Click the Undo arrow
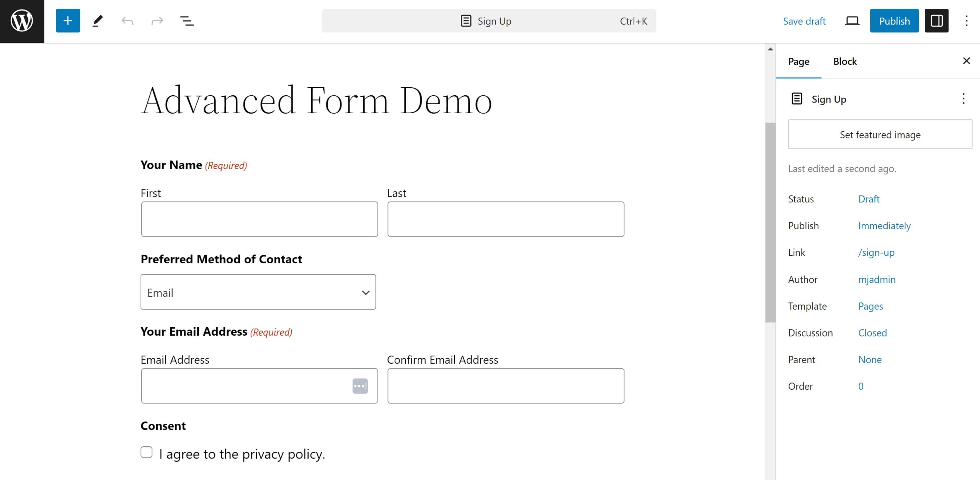Viewport: 980px width, 480px height. pyautogui.click(x=127, y=21)
